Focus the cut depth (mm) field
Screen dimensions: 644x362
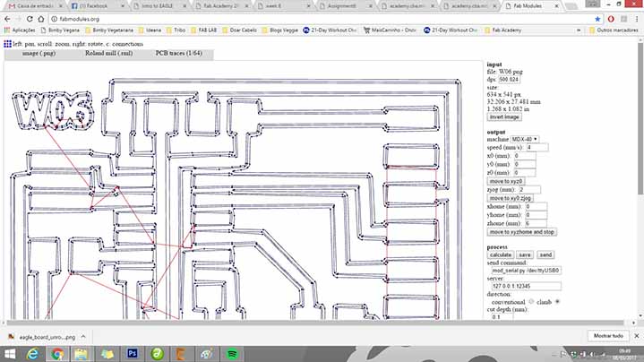coord(502,317)
